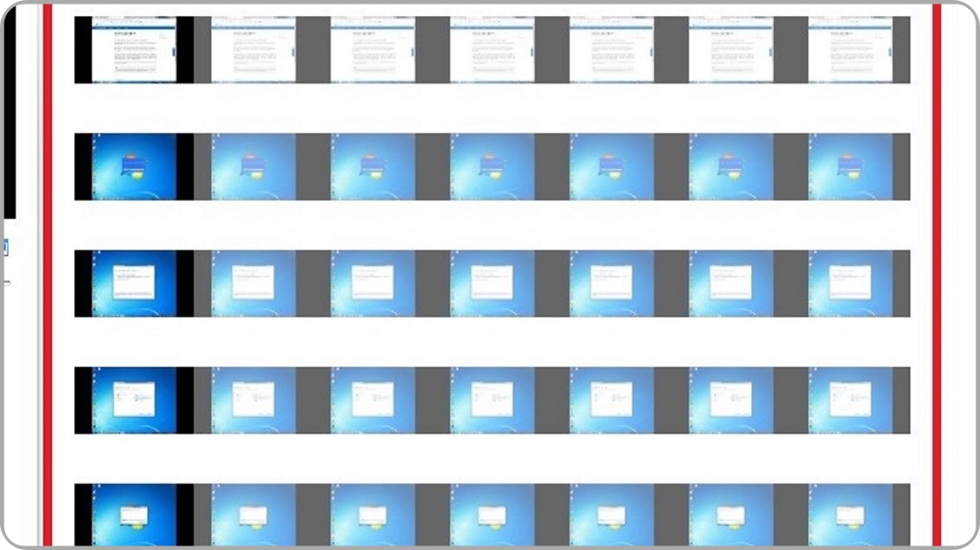Select the sixth thumbnail in the fourth row
This screenshot has width=980, height=550.
(730, 400)
